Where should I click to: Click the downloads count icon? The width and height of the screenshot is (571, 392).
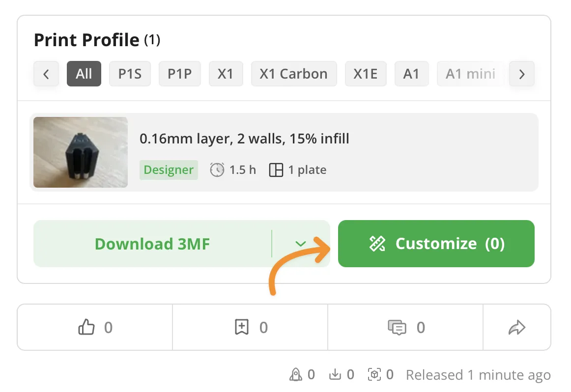[x=335, y=374]
